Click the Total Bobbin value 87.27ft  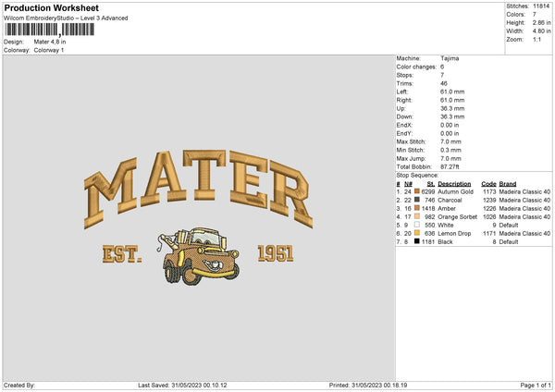click(x=450, y=167)
